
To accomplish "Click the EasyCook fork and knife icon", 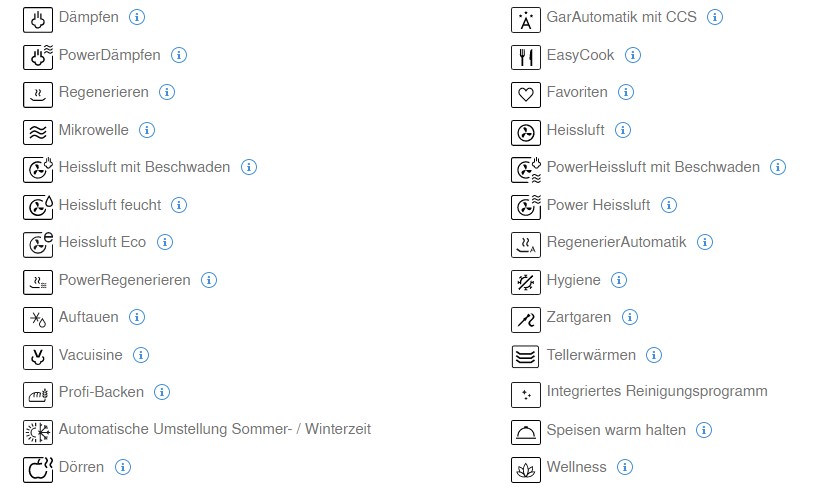I will point(526,58).
